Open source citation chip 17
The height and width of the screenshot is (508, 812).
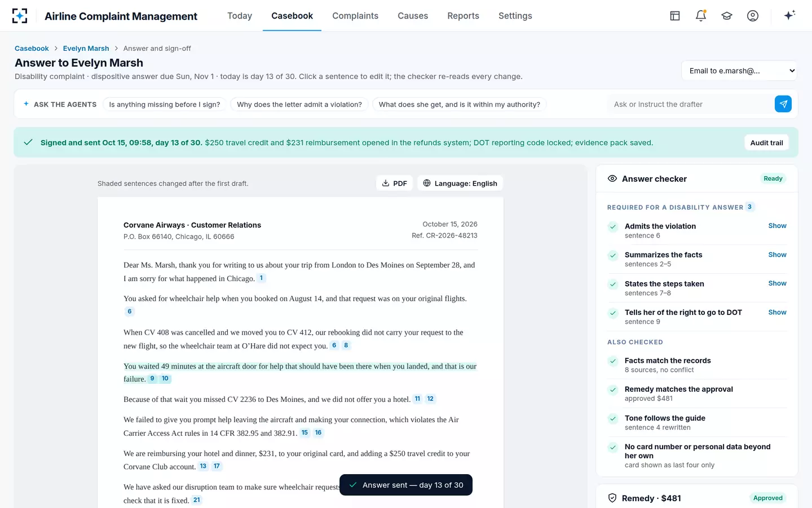217,466
